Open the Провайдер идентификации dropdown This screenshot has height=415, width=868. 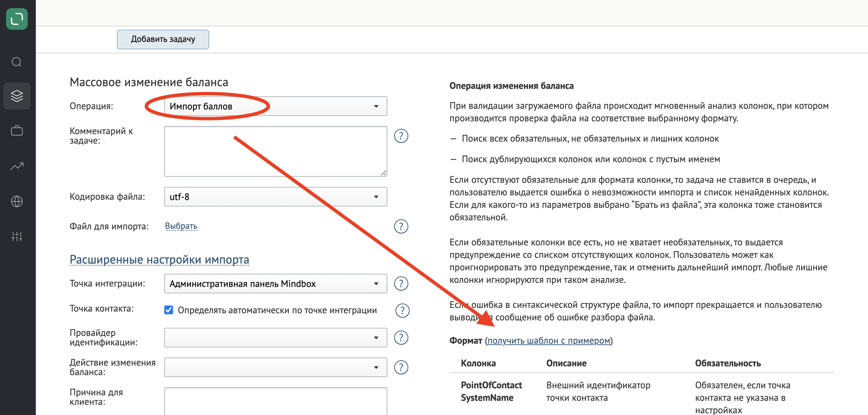click(x=275, y=338)
